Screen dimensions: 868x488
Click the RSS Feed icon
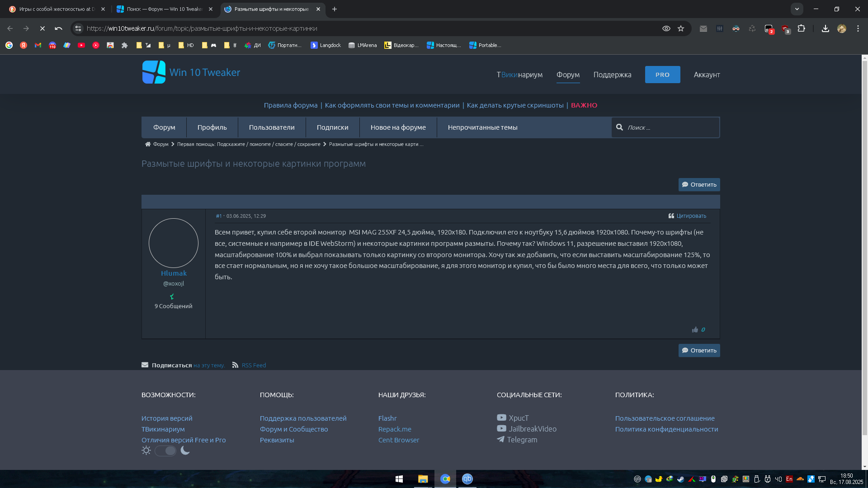(235, 365)
